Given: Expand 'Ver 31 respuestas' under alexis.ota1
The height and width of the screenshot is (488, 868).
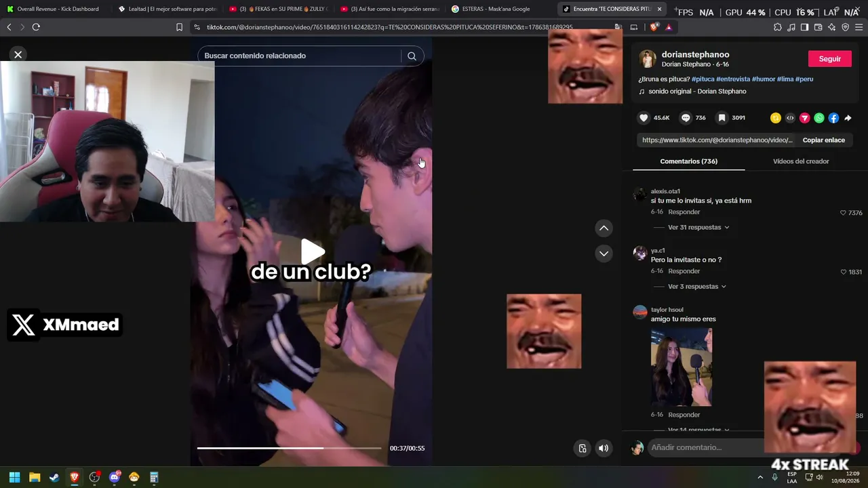Looking at the screenshot, I should coord(698,227).
